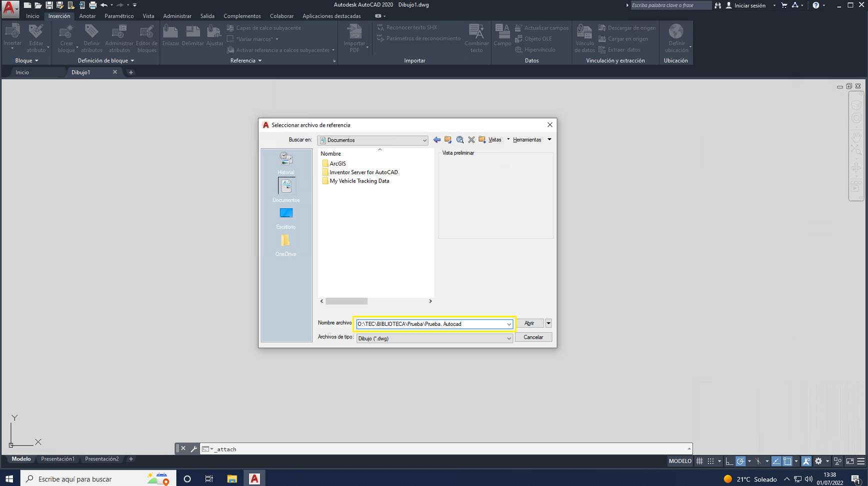The width and height of the screenshot is (868, 486).
Task: Click the Definir ubicación globe icon
Action: [x=676, y=32]
